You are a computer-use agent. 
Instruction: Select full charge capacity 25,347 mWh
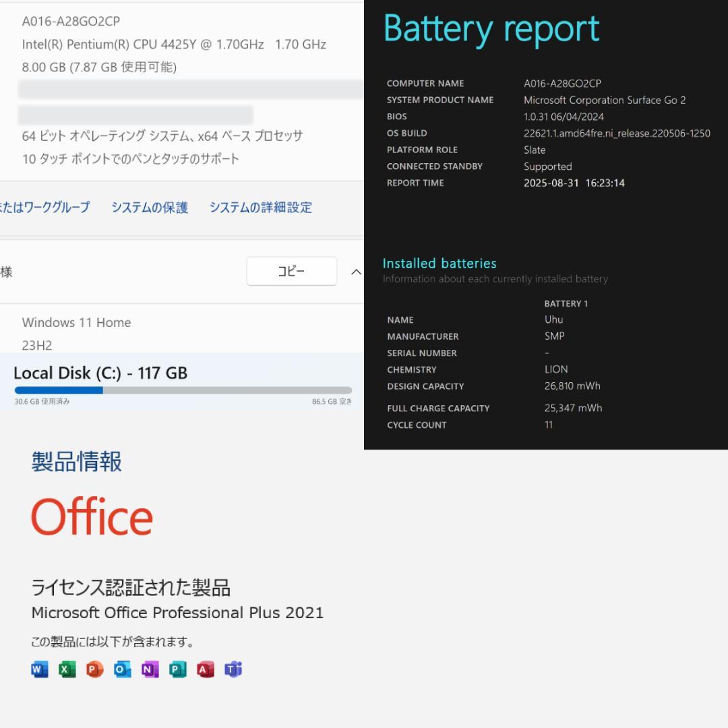pyautogui.click(x=574, y=408)
